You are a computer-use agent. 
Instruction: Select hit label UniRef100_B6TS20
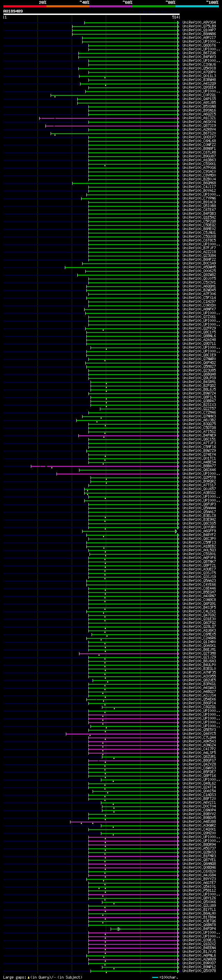[x=199, y=133]
